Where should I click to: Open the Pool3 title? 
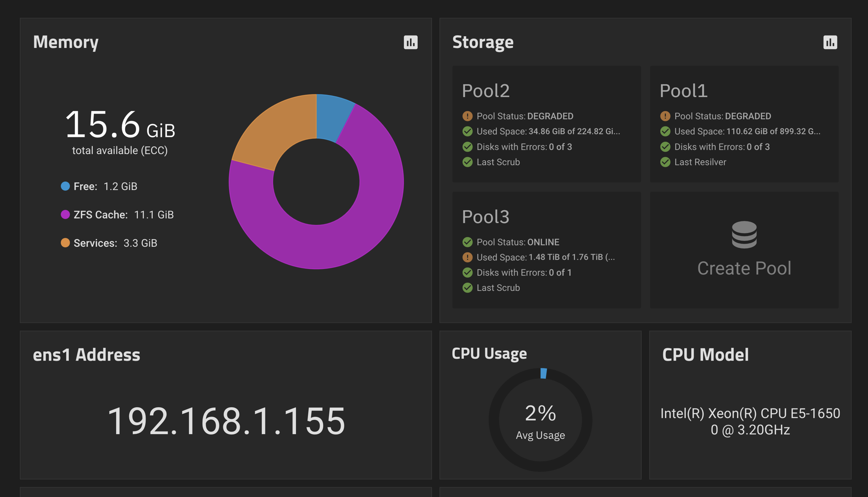tap(486, 217)
